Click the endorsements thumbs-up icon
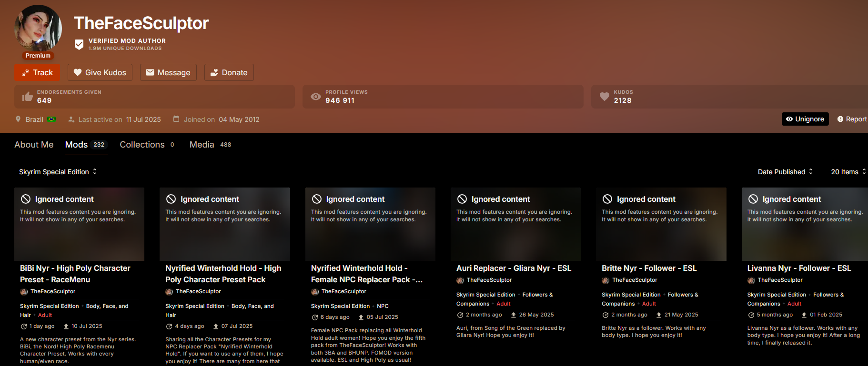 click(28, 97)
